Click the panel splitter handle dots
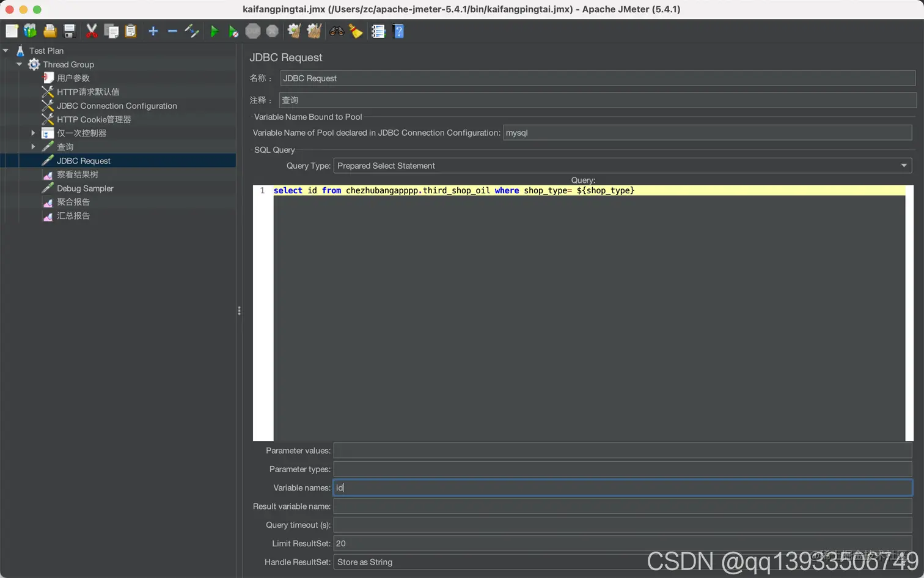 [239, 311]
